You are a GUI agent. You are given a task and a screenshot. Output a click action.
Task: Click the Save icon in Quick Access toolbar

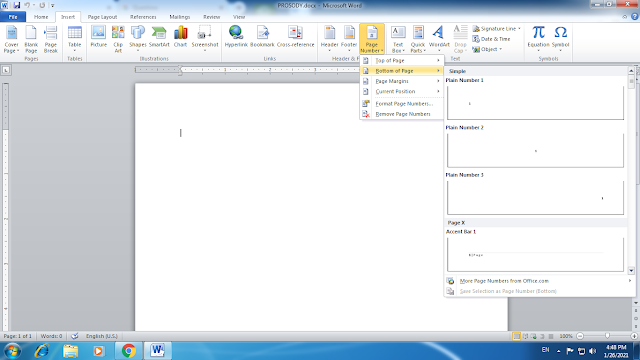click(17, 5)
